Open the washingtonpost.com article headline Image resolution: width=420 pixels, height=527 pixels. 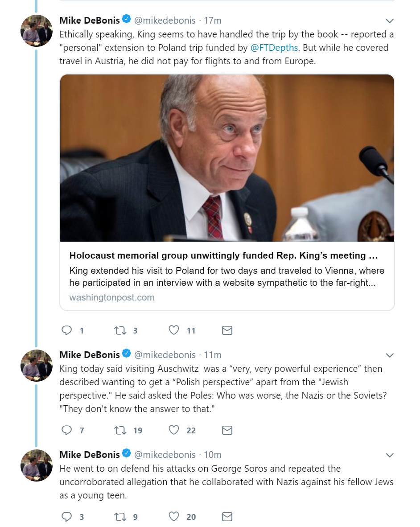coord(223,256)
